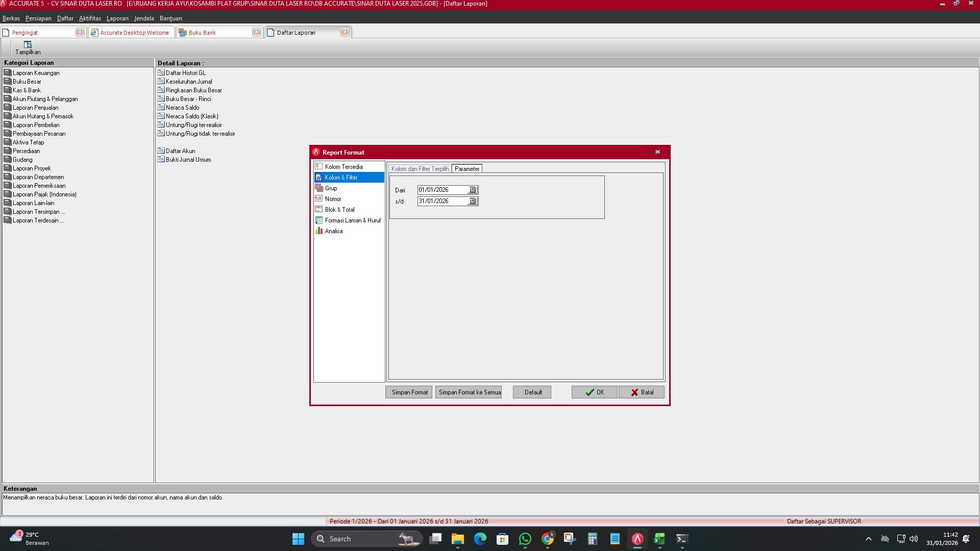This screenshot has width=980, height=551.
Task: Select Neraca Saldo from Detail Laporan
Action: coord(182,107)
